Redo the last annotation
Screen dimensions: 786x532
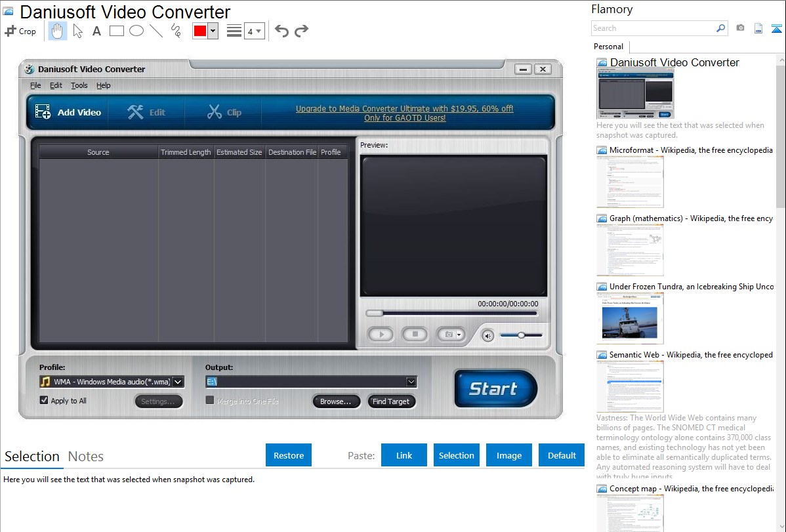tap(301, 31)
